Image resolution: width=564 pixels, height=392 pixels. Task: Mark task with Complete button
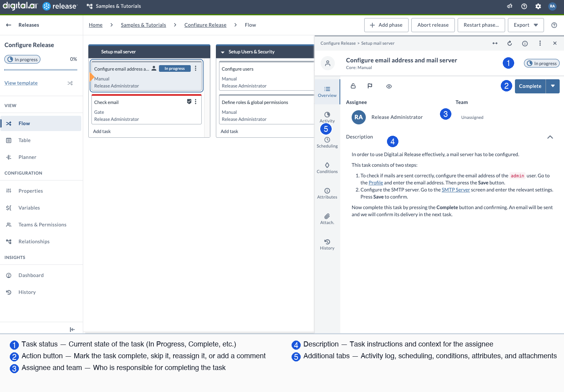coord(530,86)
